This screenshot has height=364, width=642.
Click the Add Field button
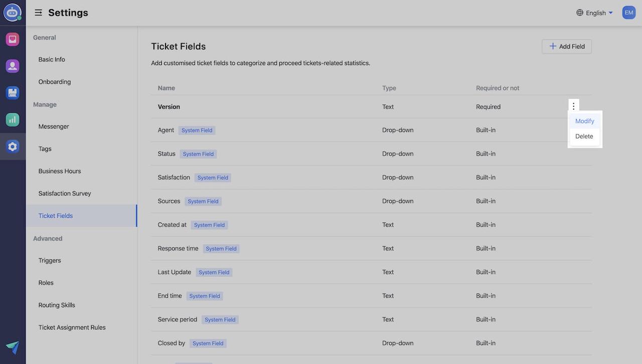pyautogui.click(x=567, y=47)
